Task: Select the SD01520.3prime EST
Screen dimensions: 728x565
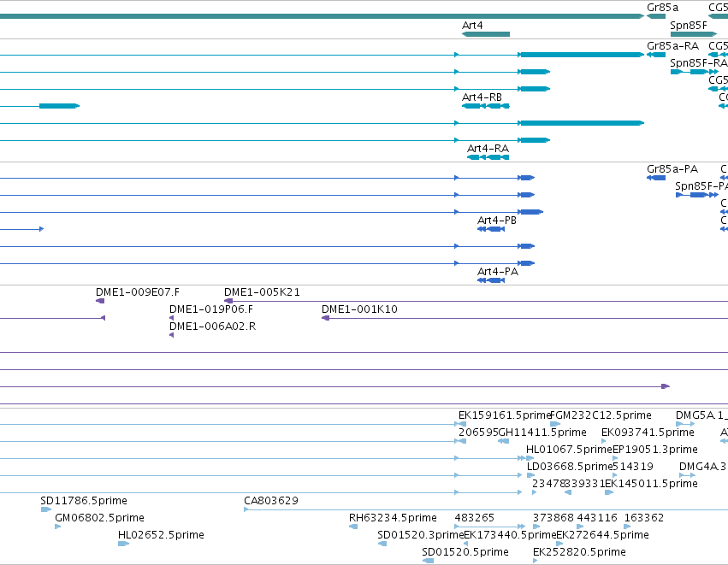Action: coord(382,544)
